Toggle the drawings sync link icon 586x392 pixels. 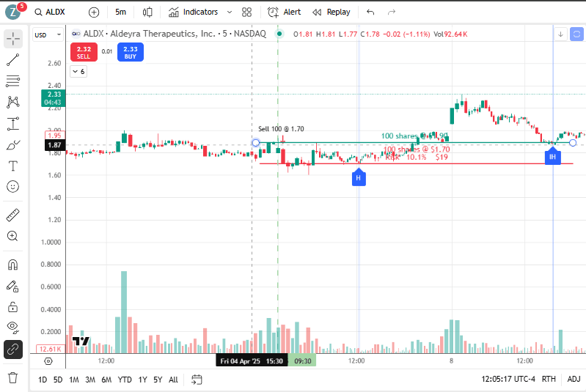coord(13,350)
